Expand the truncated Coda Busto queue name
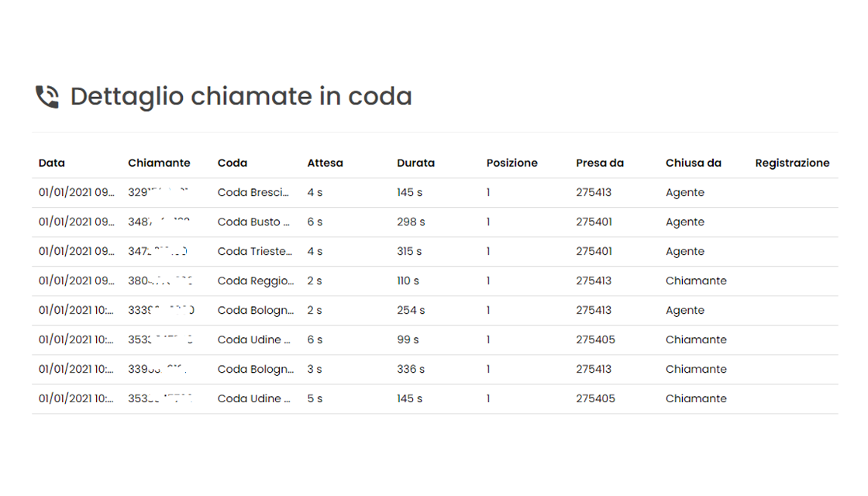Image resolution: width=868 pixels, height=496 pixels. [x=254, y=222]
